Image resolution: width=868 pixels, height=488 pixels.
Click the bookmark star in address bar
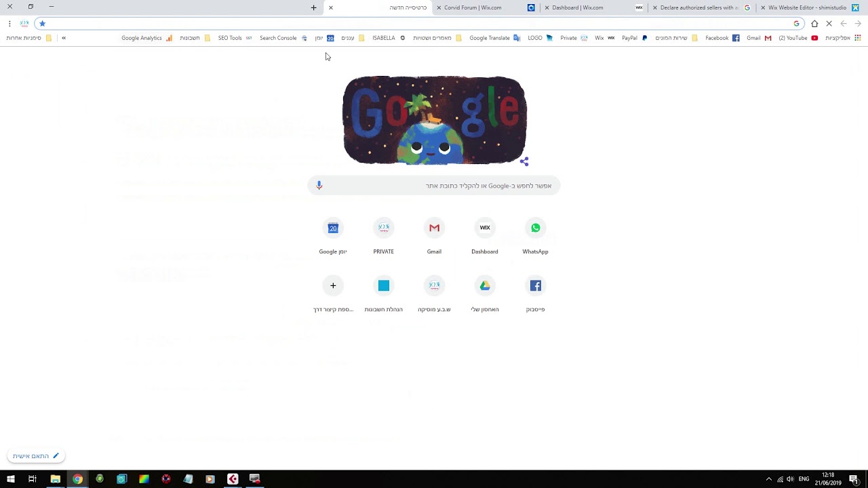pyautogui.click(x=42, y=24)
